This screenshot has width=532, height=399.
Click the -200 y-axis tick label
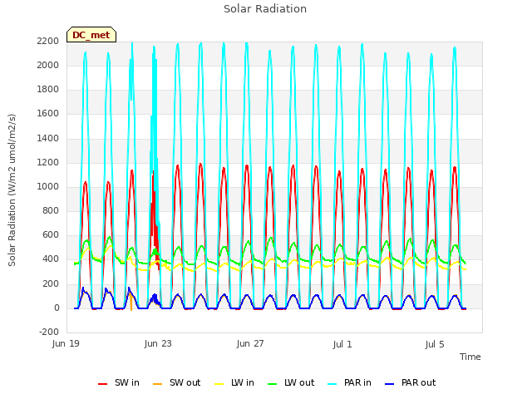49,332
